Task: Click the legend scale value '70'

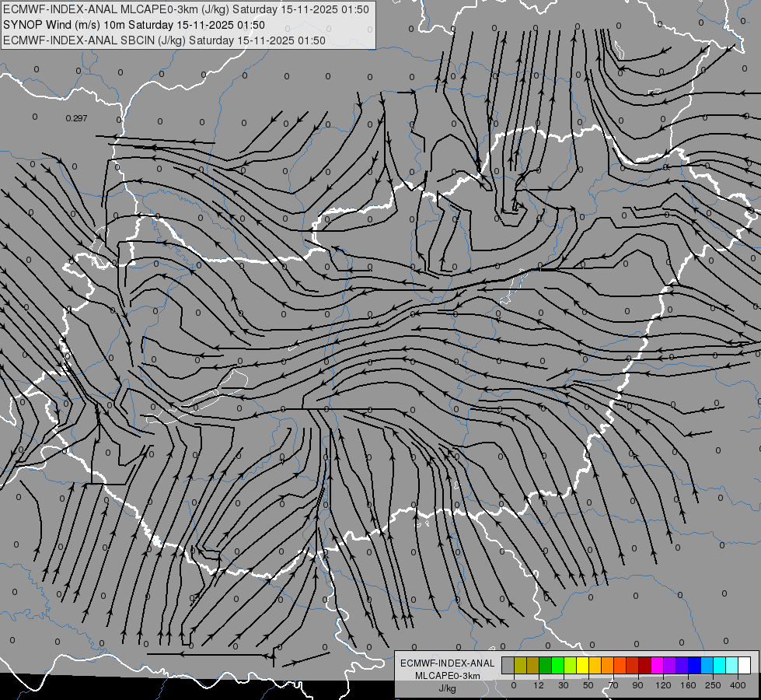Action: click(613, 685)
